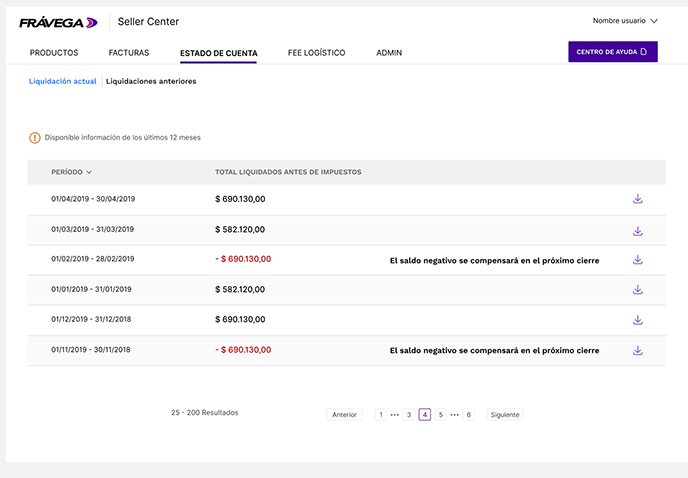
Task: Download the 01/11/2019 - 30/11/2018 settlement
Action: [x=638, y=350]
